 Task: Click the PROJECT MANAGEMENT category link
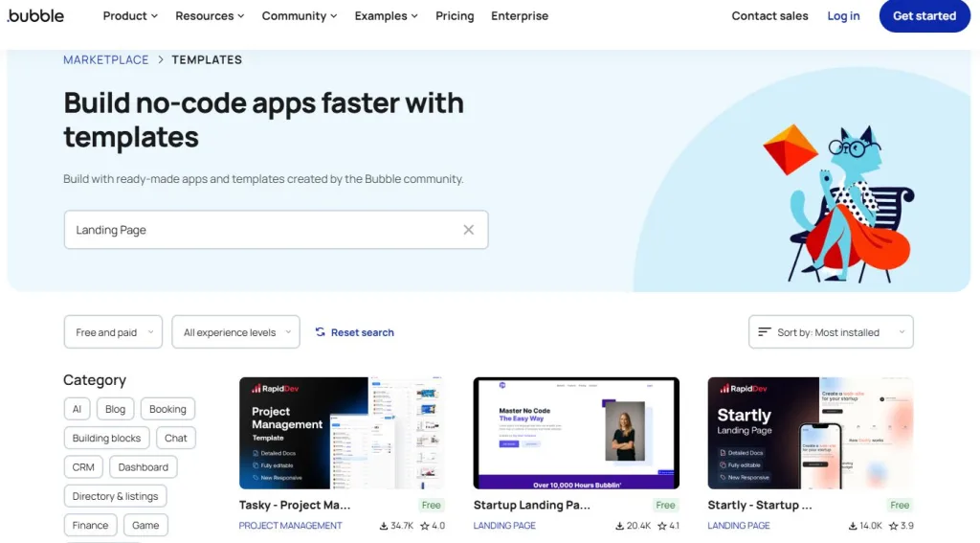(x=291, y=526)
